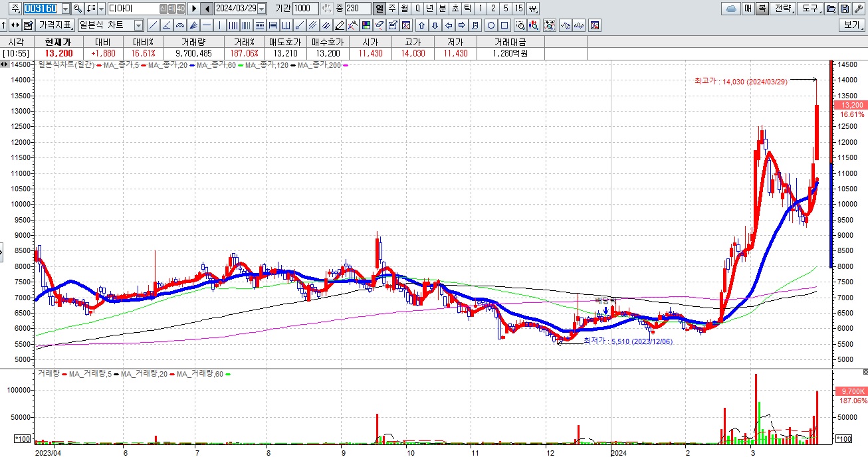This screenshot has height=457, width=868.
Task: Open the stock code 003160 dropdown arrow
Action: click(65, 9)
